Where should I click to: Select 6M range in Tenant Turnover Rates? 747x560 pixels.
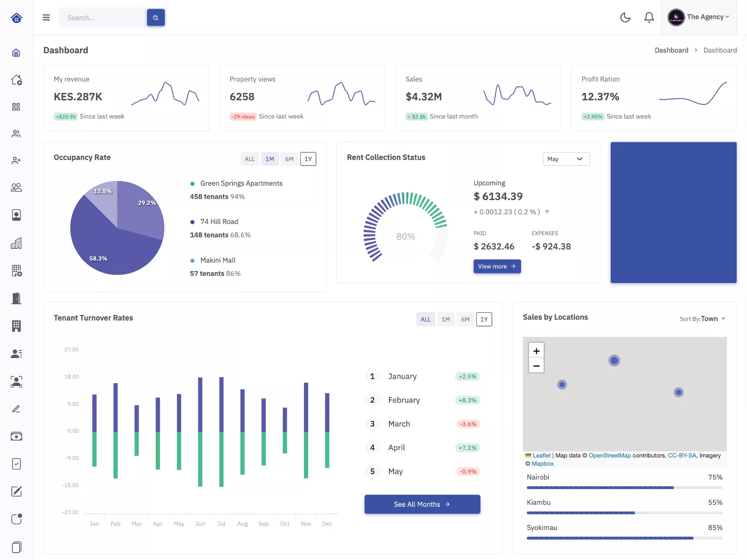click(465, 320)
